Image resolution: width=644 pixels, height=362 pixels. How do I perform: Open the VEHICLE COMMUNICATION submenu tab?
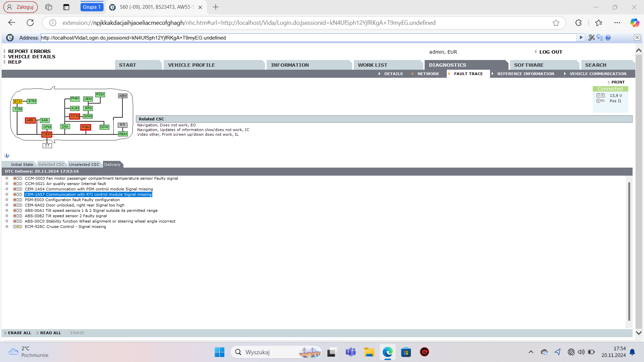(597, 74)
